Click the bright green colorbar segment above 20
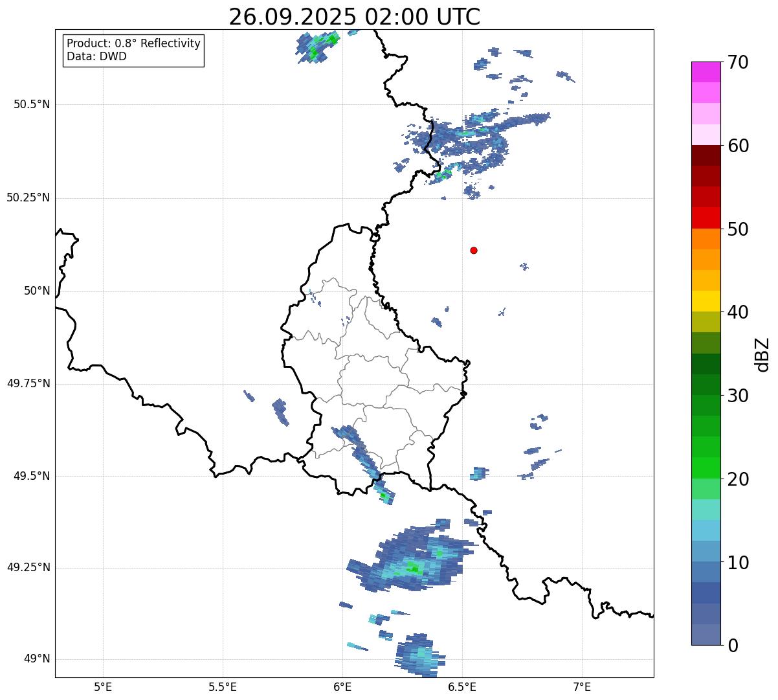Image resolution: width=778 pixels, height=700 pixels. click(x=706, y=468)
